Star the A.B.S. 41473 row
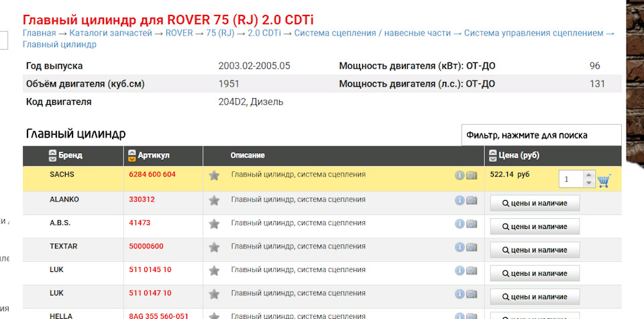Image resolution: width=644 pixels, height=319 pixels. point(214,224)
